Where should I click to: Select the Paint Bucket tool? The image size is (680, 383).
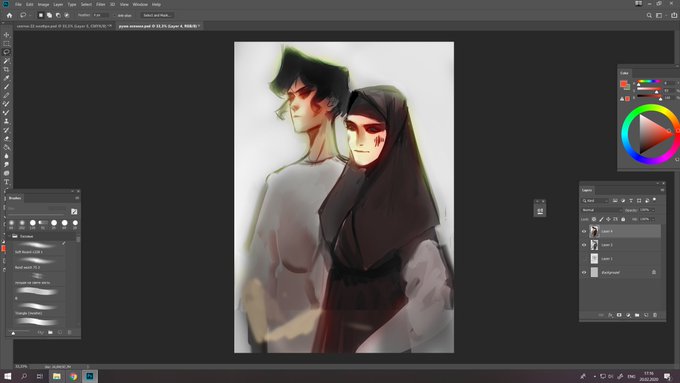tap(6, 147)
